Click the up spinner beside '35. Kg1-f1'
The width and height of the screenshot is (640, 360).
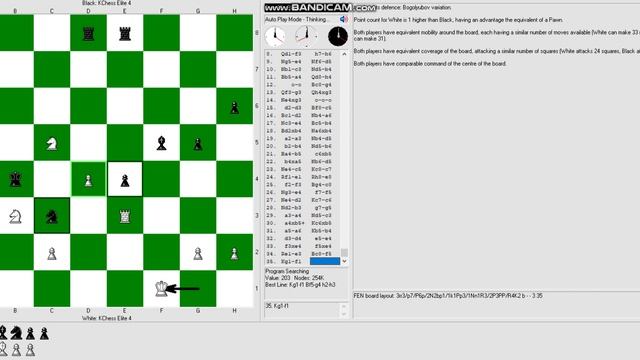tap(344, 306)
